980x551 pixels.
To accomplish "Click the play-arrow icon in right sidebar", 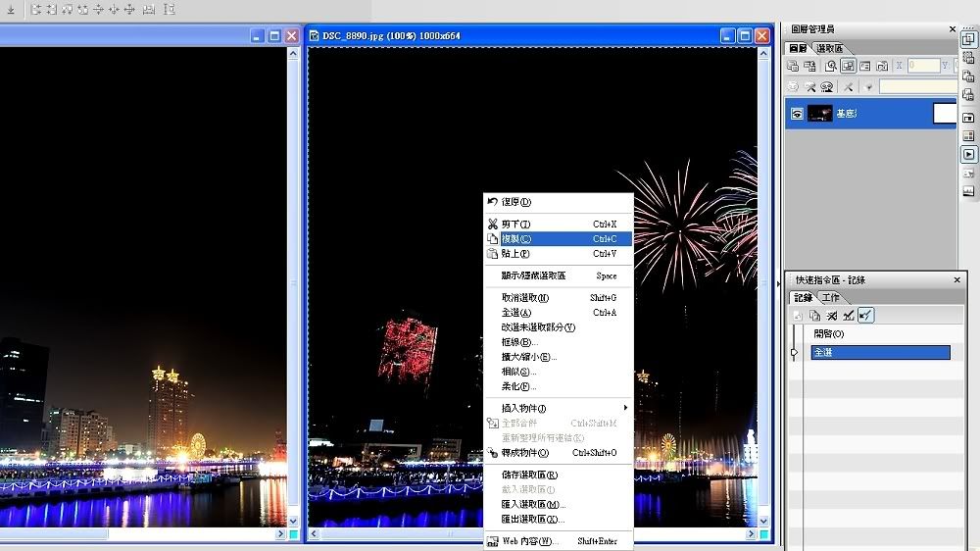I will point(969,155).
